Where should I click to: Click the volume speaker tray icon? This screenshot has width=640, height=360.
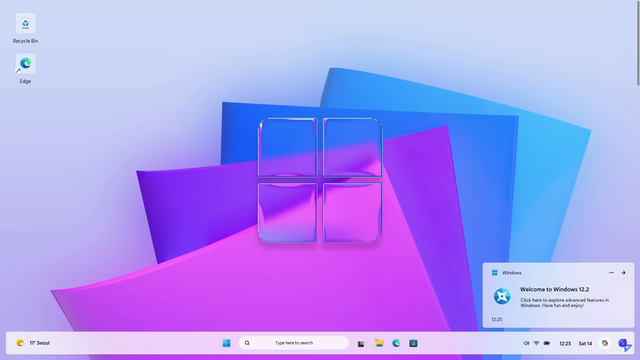(526, 343)
